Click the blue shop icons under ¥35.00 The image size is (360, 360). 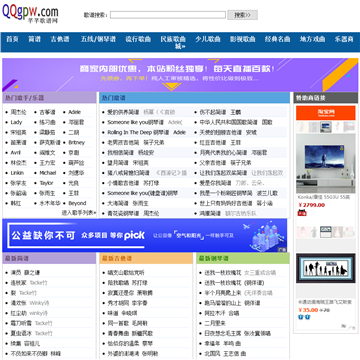tap(304, 317)
